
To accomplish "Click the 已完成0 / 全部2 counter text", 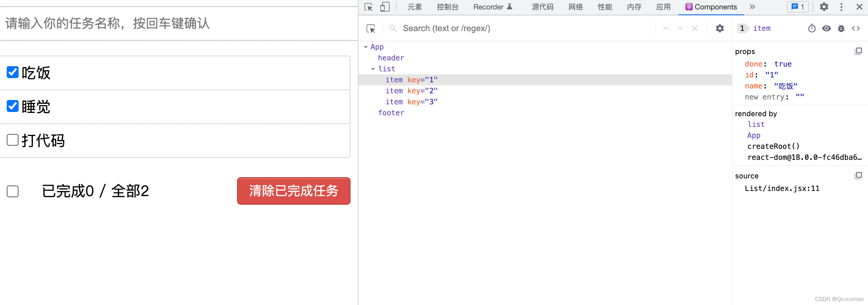I will click(x=95, y=191).
